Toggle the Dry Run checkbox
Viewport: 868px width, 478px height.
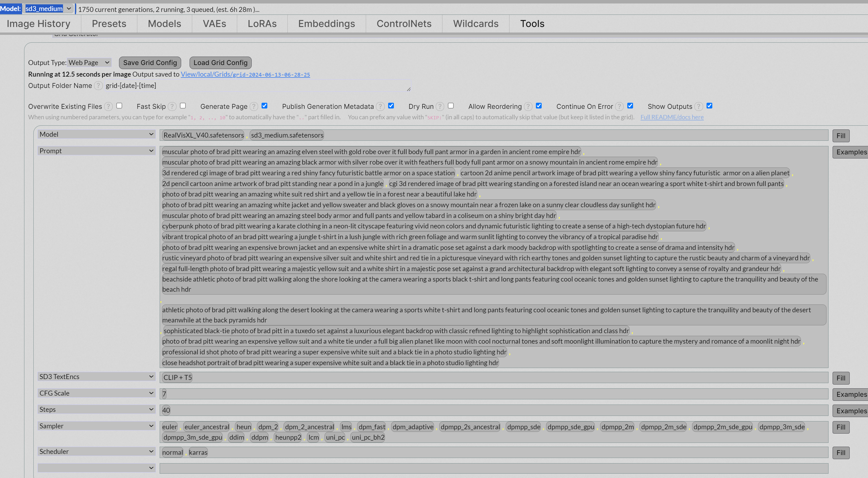(x=451, y=106)
